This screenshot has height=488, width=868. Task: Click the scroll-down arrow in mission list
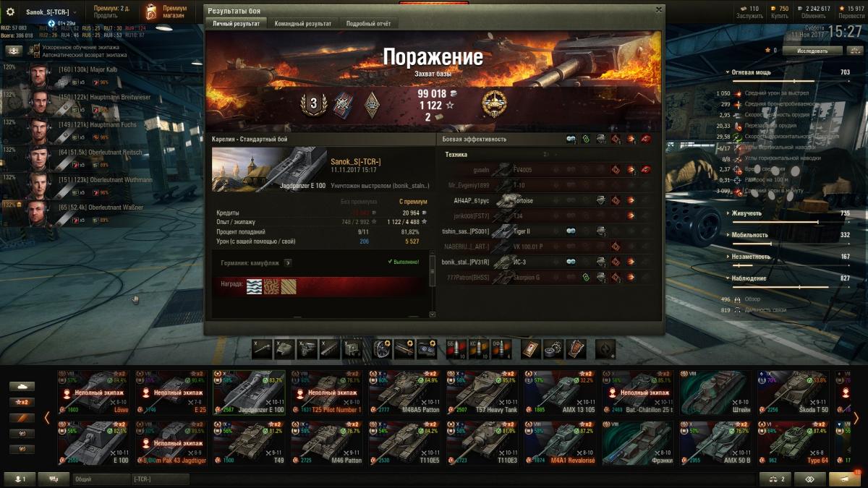point(433,314)
